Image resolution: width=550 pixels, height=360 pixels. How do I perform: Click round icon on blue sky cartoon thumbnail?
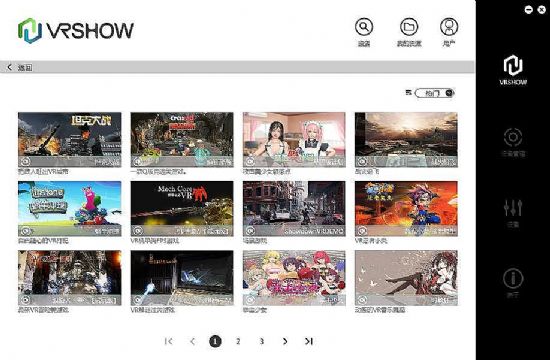pyautogui.click(x=26, y=231)
